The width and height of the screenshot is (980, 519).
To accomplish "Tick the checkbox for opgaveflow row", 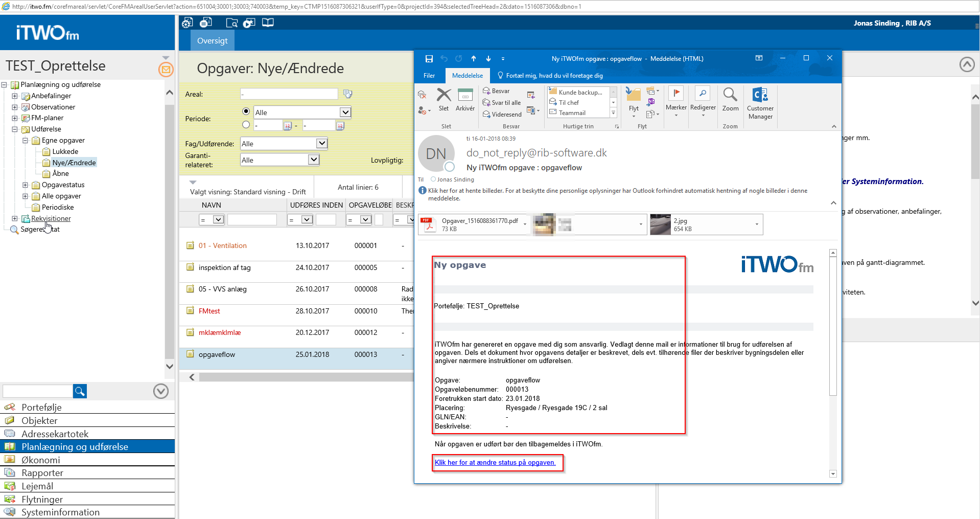I will click(190, 354).
